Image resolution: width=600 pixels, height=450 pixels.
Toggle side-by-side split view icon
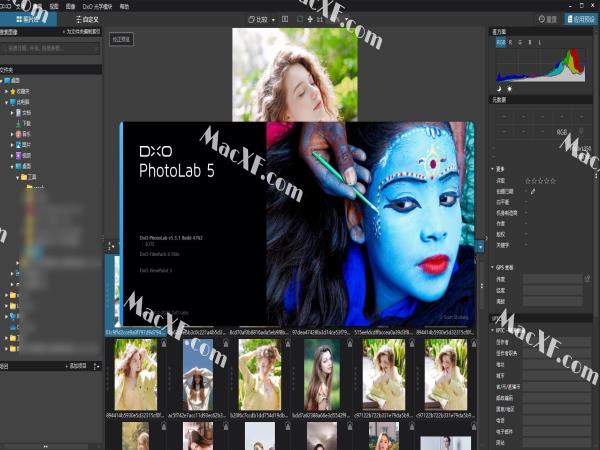(x=285, y=19)
